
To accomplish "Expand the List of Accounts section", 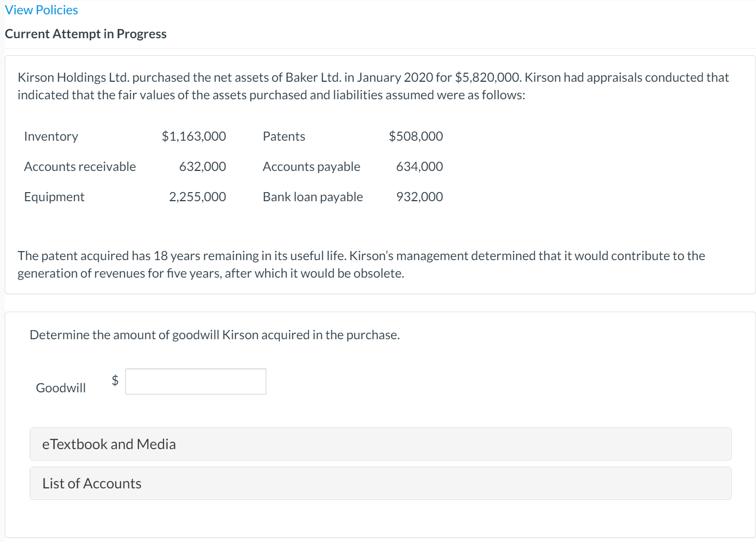I will coord(380,483).
